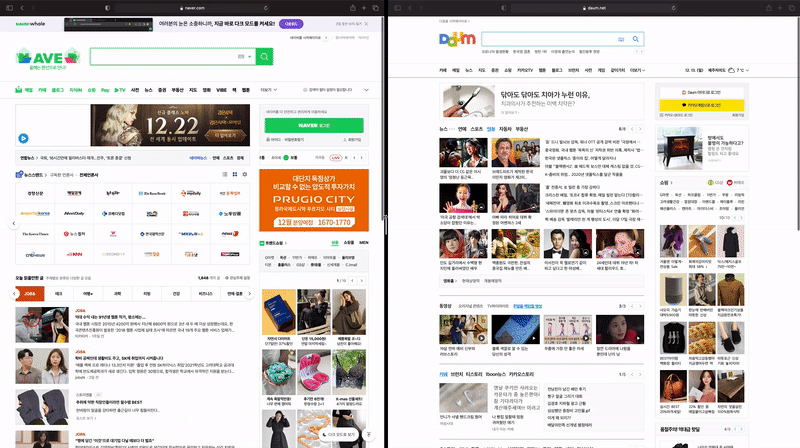Jump to the top with the Naver up-arrow button
The height and width of the screenshot is (448, 800).
[369, 435]
